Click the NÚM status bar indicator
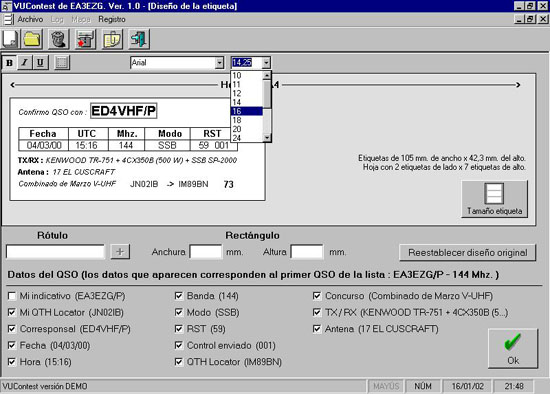This screenshot has width=550, height=394. pos(423,386)
